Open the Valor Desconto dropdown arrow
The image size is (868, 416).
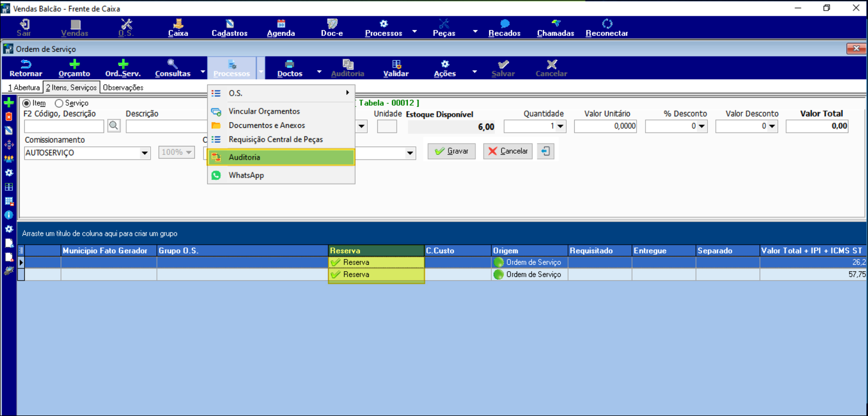(x=772, y=126)
